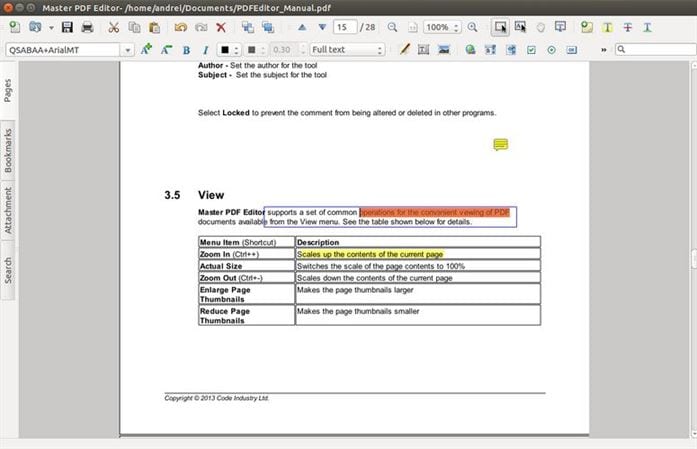Open a PDF file with folder icon
Image resolution: width=697 pixels, height=449 pixels.
point(35,27)
